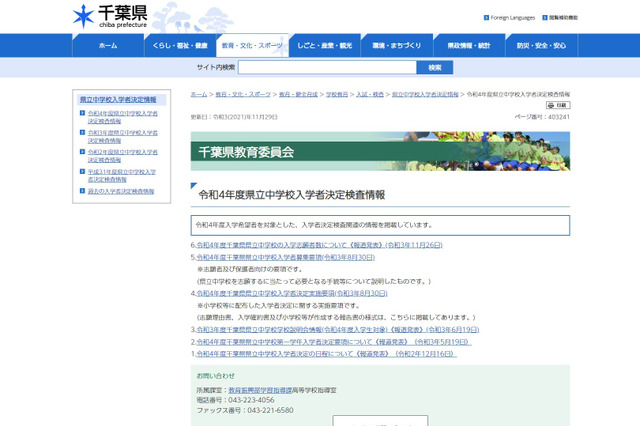Open item 1 link 入学者決定の日程 (令和2年12月16日)
Screen dimensions: 640x426
pyautogui.click(x=326, y=354)
